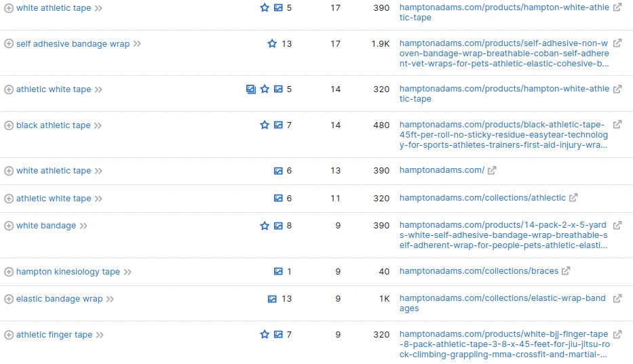633x364 pixels.
Task: Visit the black-athletic-tape-45ft-per-roll product URL
Action: (503, 135)
